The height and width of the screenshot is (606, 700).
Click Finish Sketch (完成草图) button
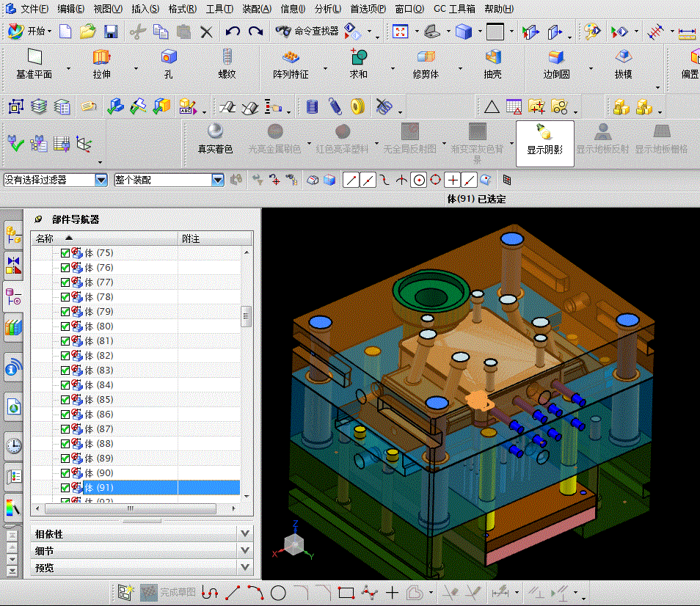click(x=168, y=593)
